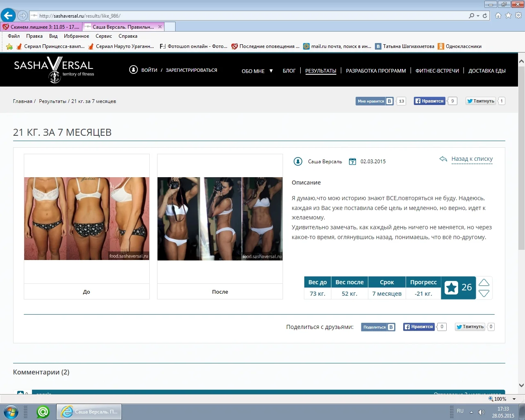Click the Войти login link
The width and height of the screenshot is (525, 420).
point(149,70)
